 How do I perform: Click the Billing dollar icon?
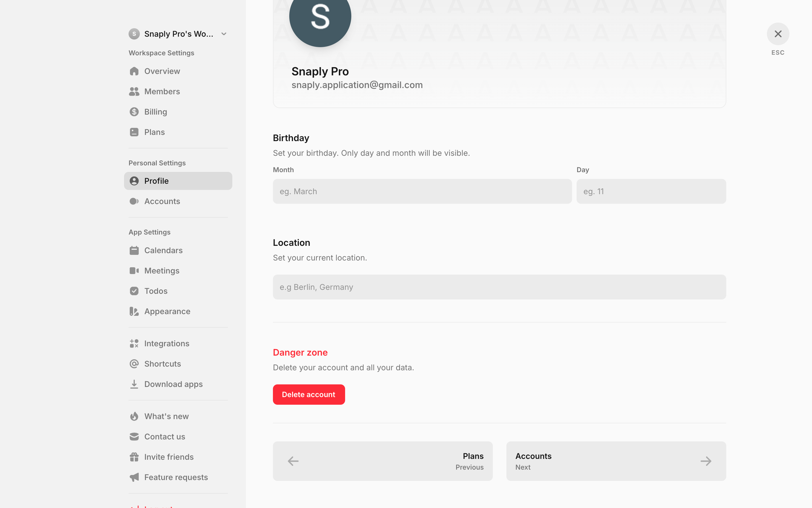[x=134, y=112]
